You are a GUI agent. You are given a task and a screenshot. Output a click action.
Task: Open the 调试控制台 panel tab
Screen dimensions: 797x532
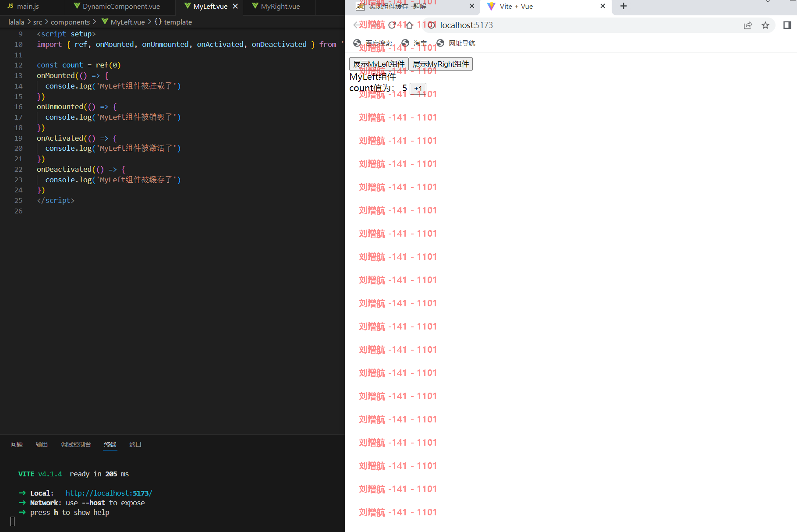click(x=76, y=444)
